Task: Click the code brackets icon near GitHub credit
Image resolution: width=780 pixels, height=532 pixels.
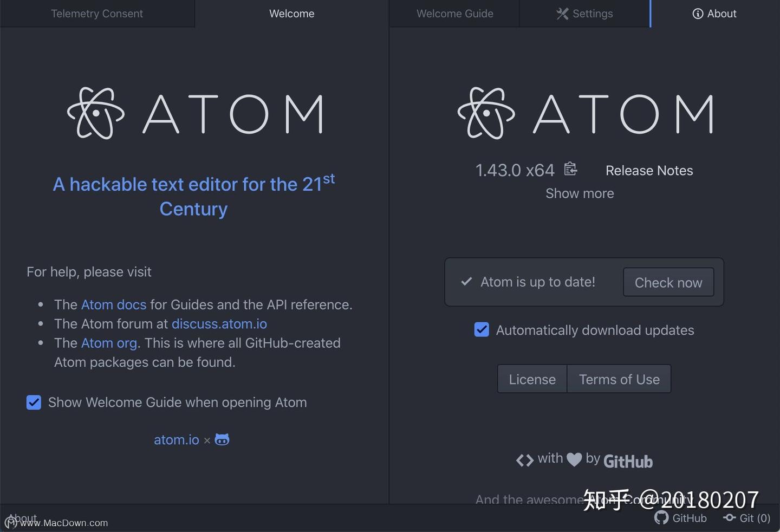Action: click(x=524, y=459)
